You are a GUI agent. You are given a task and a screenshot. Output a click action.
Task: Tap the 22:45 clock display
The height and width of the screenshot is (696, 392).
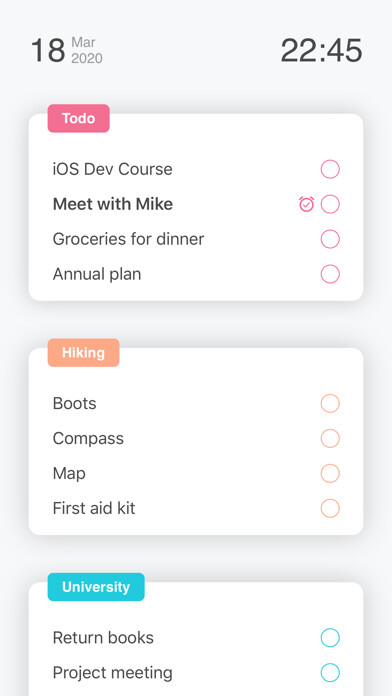[321, 51]
